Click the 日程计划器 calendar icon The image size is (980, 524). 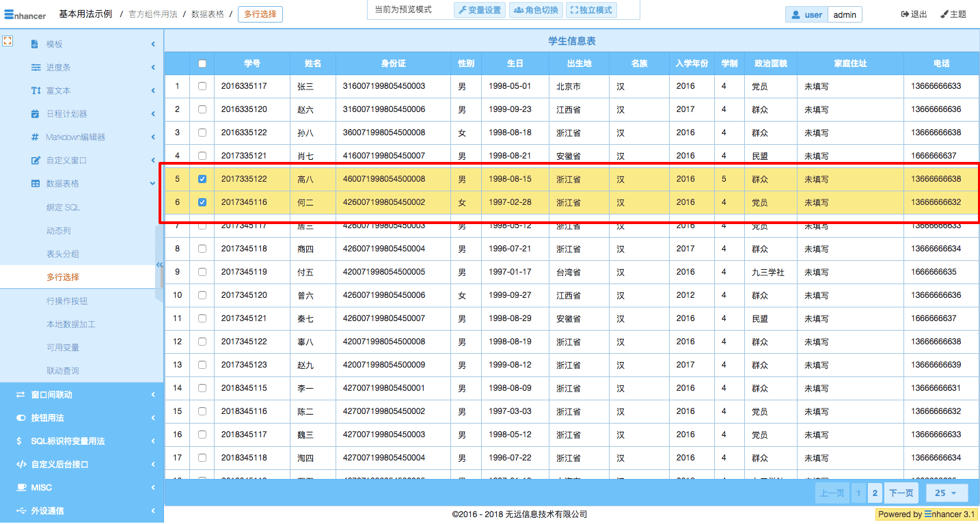[x=36, y=114]
